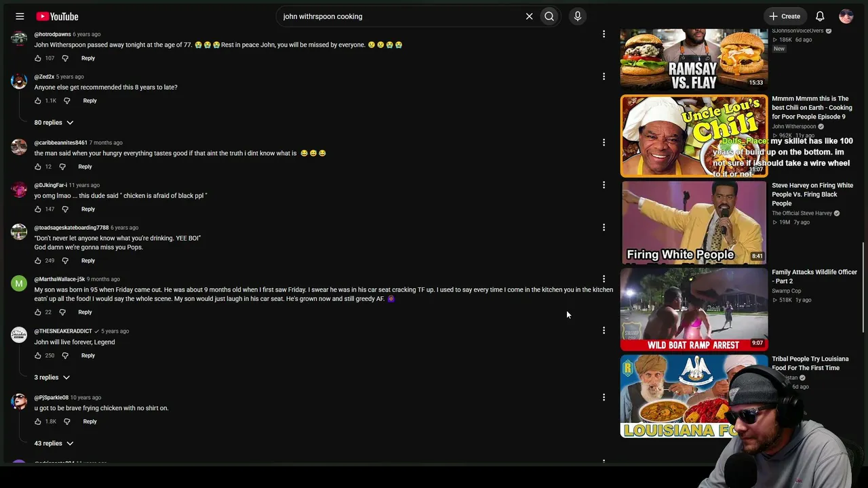This screenshot has height=488, width=868.
Task: Like the @MarthaWallace-j5k comment
Action: (x=38, y=312)
